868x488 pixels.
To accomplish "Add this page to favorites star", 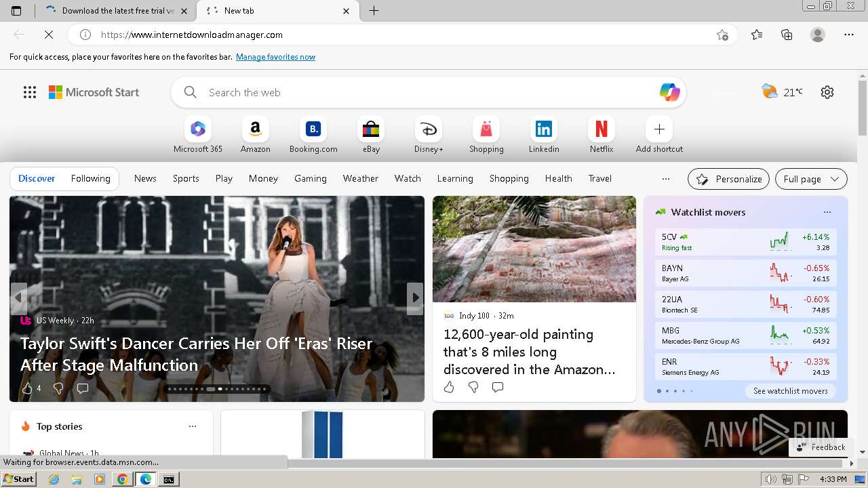I will (x=722, y=35).
